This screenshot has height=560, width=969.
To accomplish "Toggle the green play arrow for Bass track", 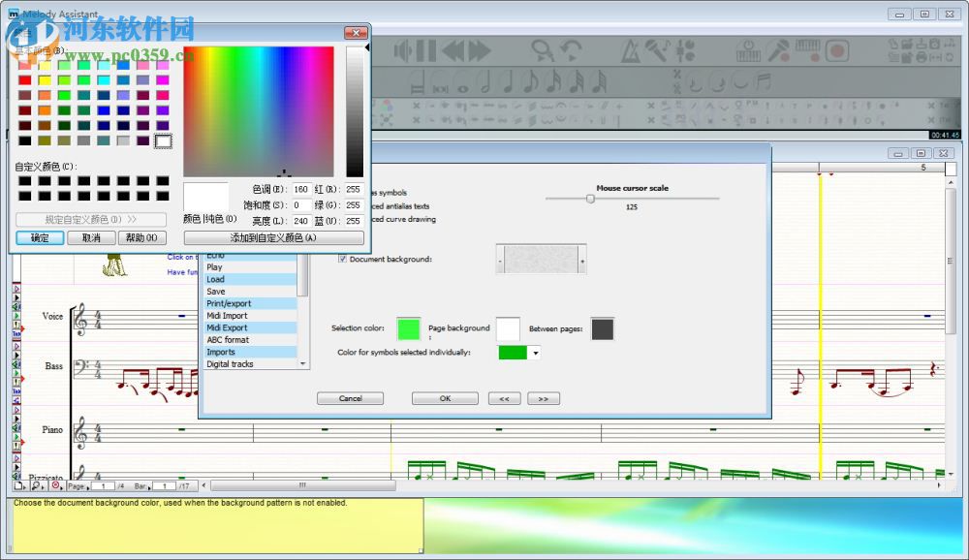I will coord(16,371).
